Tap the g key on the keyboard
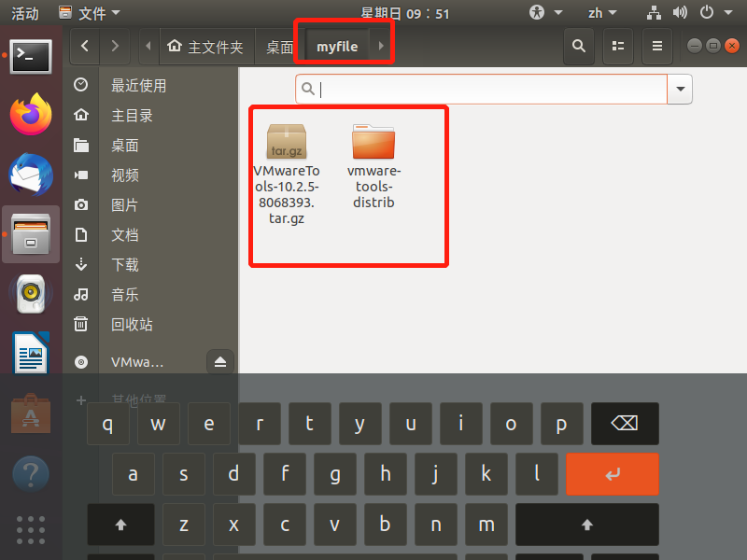The image size is (747, 560). point(335,474)
